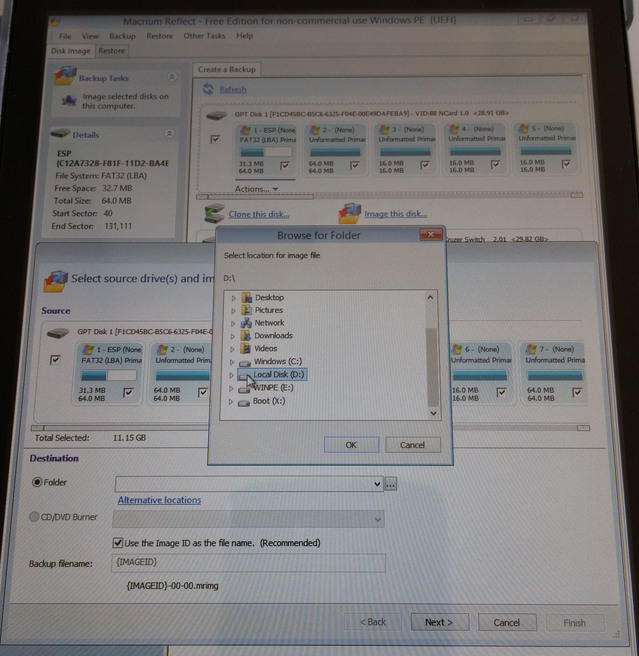This screenshot has height=656, width=639.
Task: Expand the Windows (C:) tree node
Action: coord(232,362)
